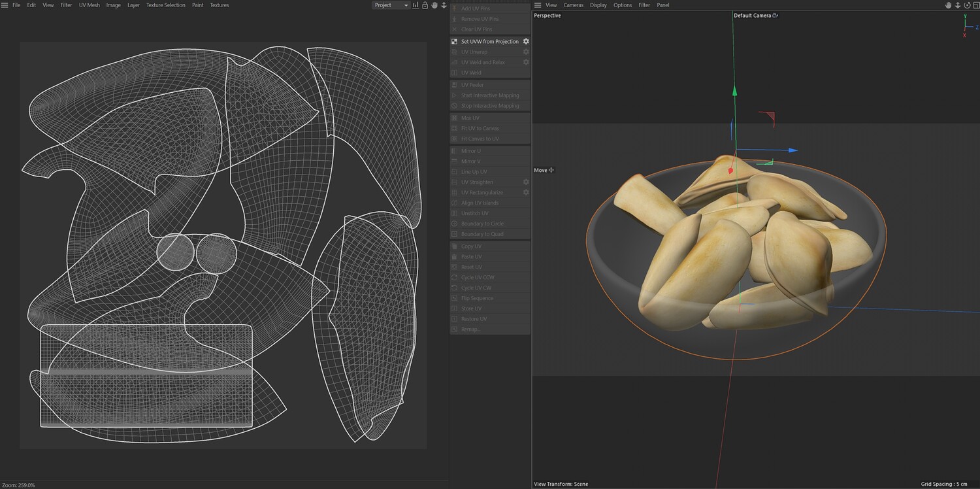Click the Mirror U command
980x489 pixels.
[x=490, y=151]
